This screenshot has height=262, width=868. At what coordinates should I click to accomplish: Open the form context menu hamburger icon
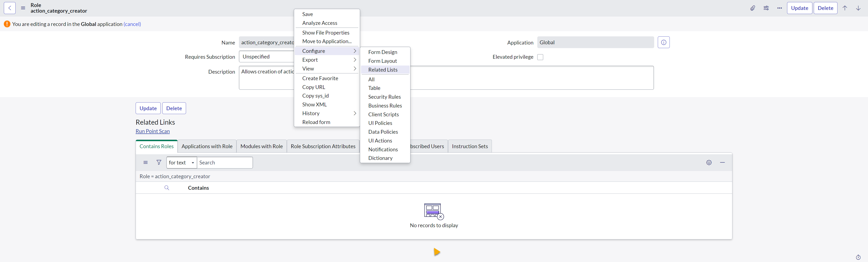(23, 8)
